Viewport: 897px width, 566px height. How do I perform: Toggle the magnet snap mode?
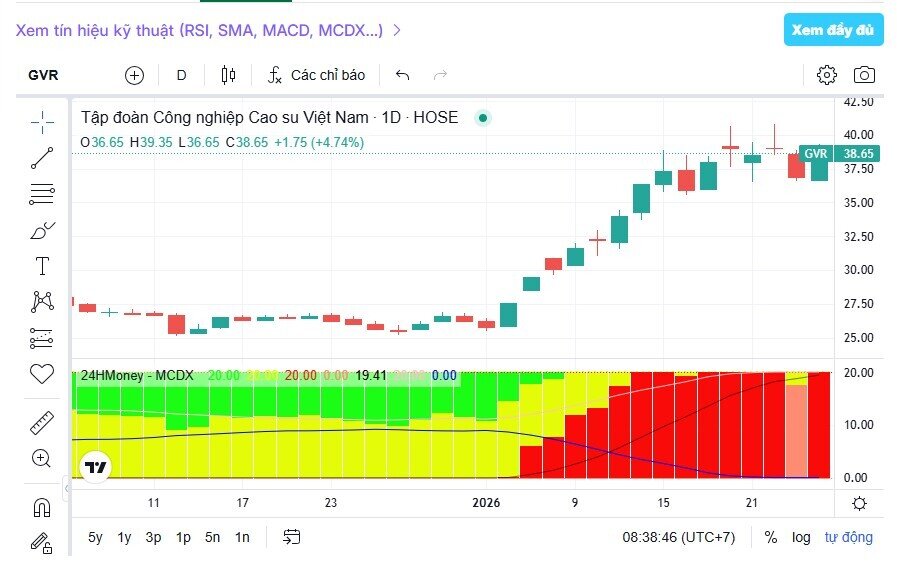click(42, 507)
